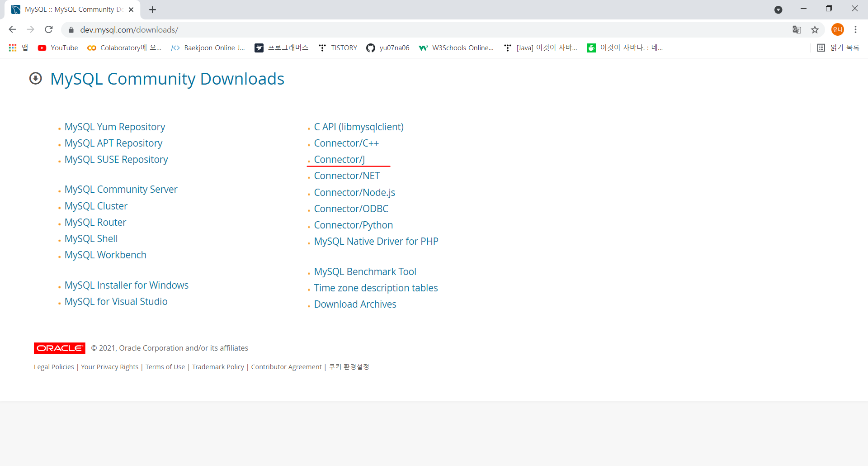This screenshot has width=868, height=466.
Task: Open the Apps grid shortcut in bookmarks bar
Action: [18, 48]
